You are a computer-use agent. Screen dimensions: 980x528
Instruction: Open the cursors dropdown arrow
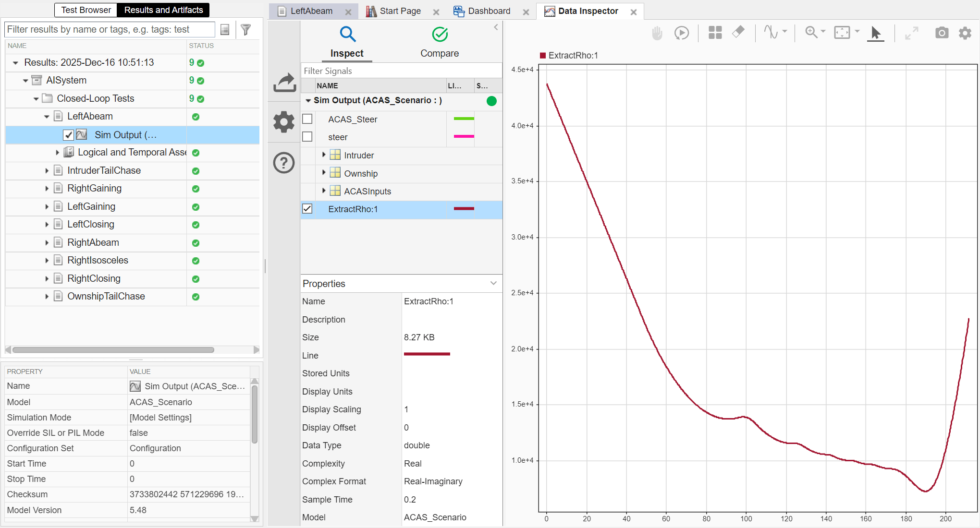click(784, 32)
